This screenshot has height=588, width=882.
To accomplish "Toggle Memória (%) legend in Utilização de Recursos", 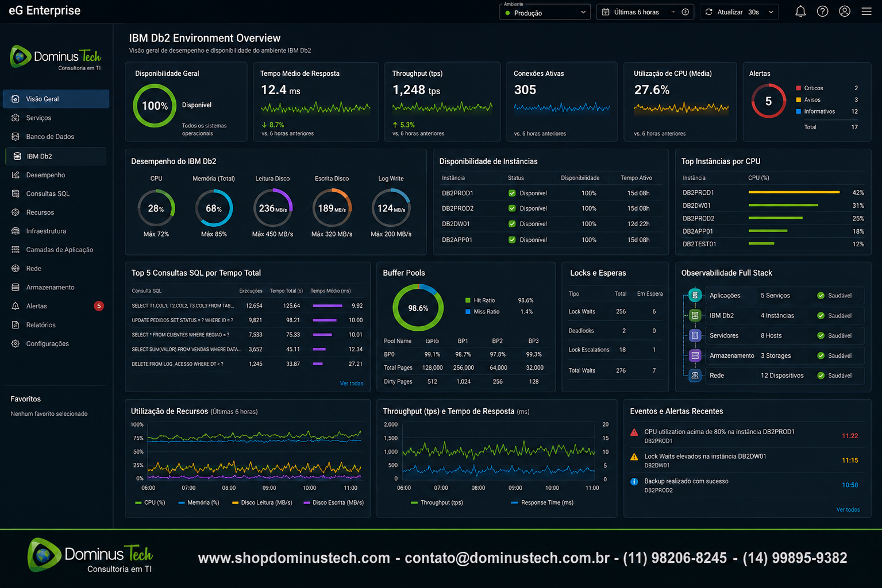I will click(199, 502).
